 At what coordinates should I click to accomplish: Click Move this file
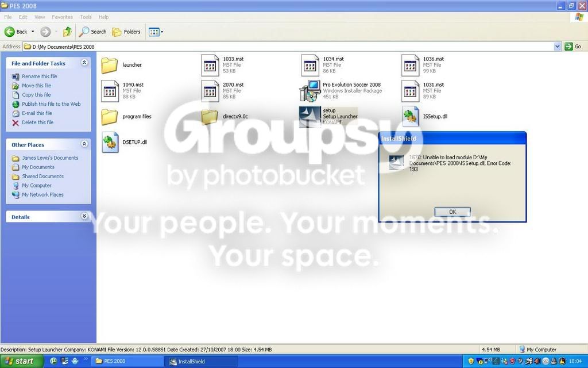[x=36, y=86]
